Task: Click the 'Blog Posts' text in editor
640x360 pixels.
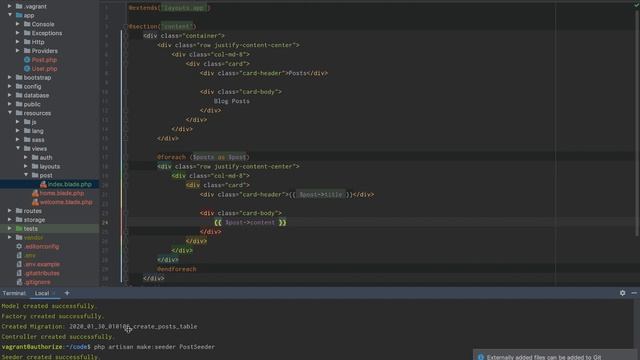Action: (x=231, y=101)
